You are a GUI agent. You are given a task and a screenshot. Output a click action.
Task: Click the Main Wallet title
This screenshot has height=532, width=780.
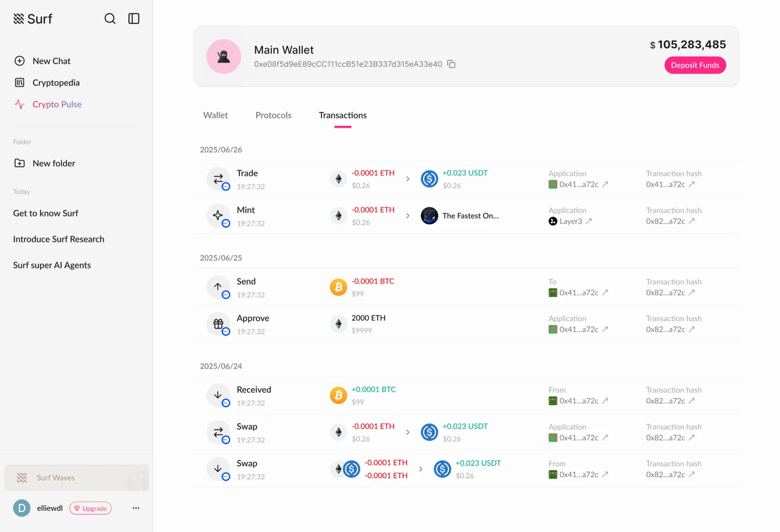click(284, 50)
